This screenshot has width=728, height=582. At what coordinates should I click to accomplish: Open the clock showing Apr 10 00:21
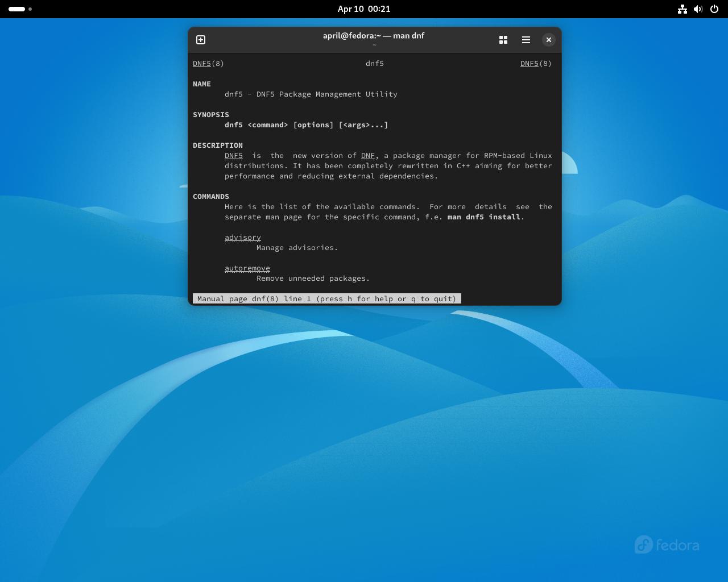pyautogui.click(x=364, y=9)
